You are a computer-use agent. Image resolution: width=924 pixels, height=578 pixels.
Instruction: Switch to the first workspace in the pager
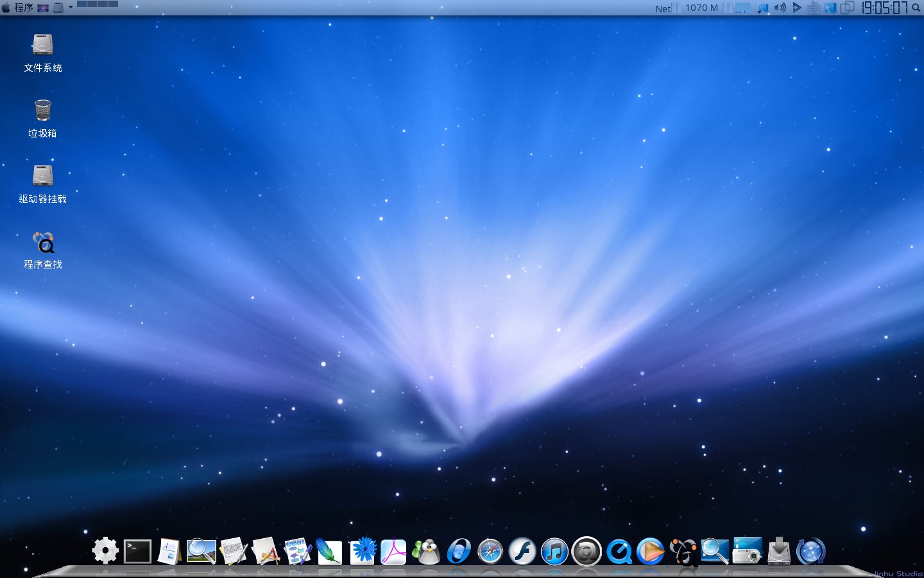[82, 3]
